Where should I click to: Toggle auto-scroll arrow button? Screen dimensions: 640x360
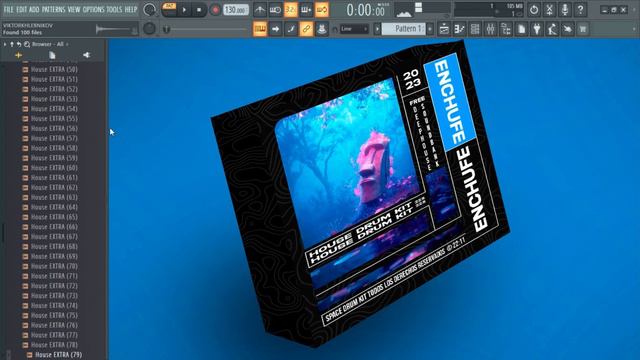click(275, 29)
